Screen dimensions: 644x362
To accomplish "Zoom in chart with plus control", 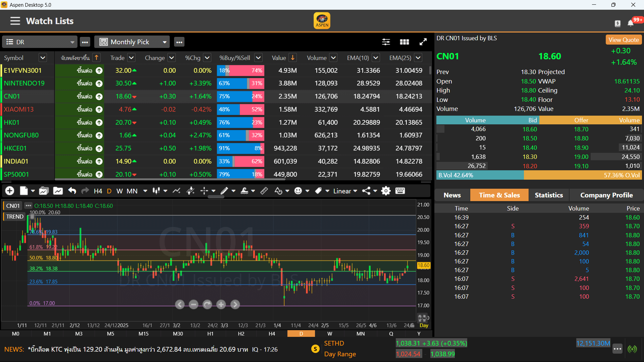I will (221, 304).
